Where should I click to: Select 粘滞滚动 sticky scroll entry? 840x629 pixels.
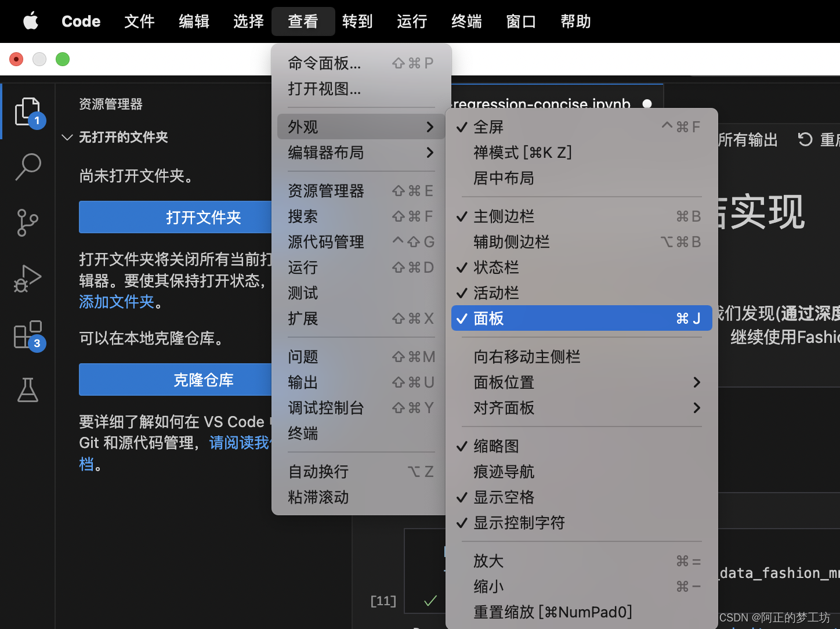point(361,497)
